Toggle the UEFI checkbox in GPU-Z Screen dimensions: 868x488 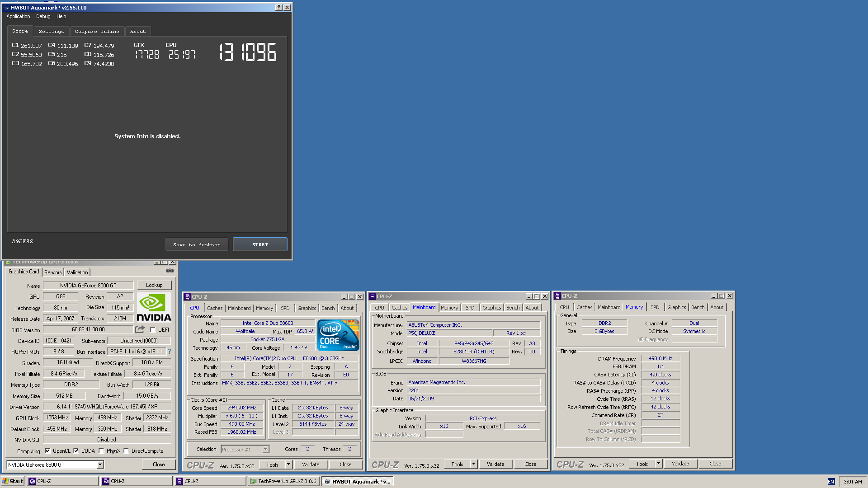(153, 330)
